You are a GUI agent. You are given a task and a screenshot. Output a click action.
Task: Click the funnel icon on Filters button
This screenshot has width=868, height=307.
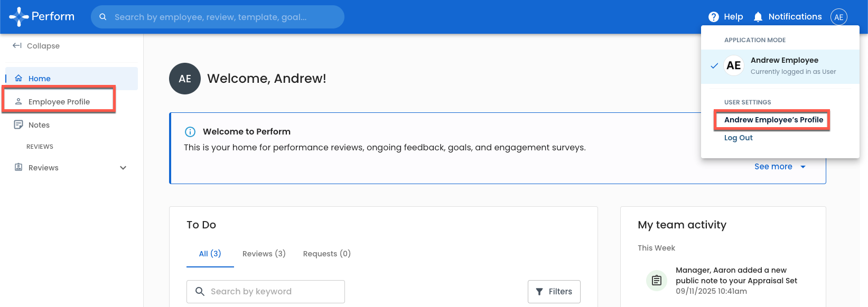click(539, 292)
